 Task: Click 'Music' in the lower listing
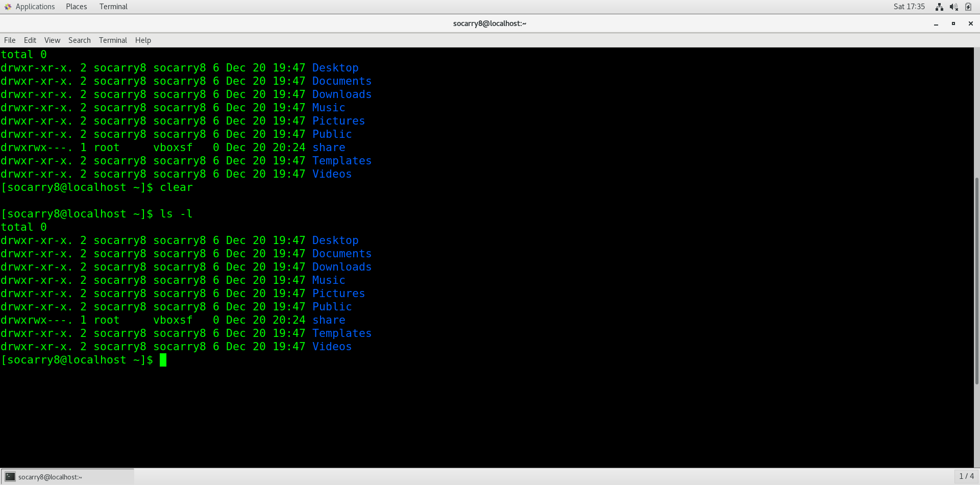329,280
